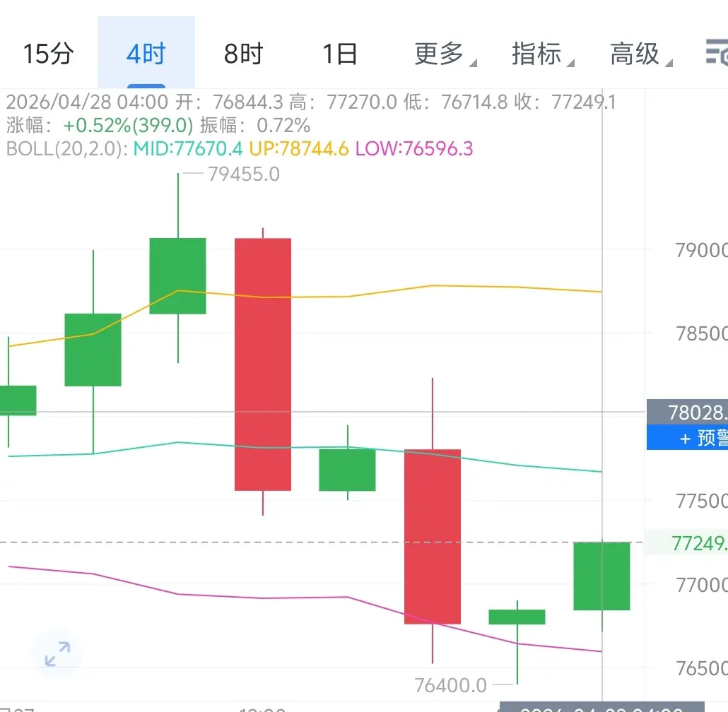Open the chart settings icon at top right
Screen dimensions: 728x712
tap(717, 52)
